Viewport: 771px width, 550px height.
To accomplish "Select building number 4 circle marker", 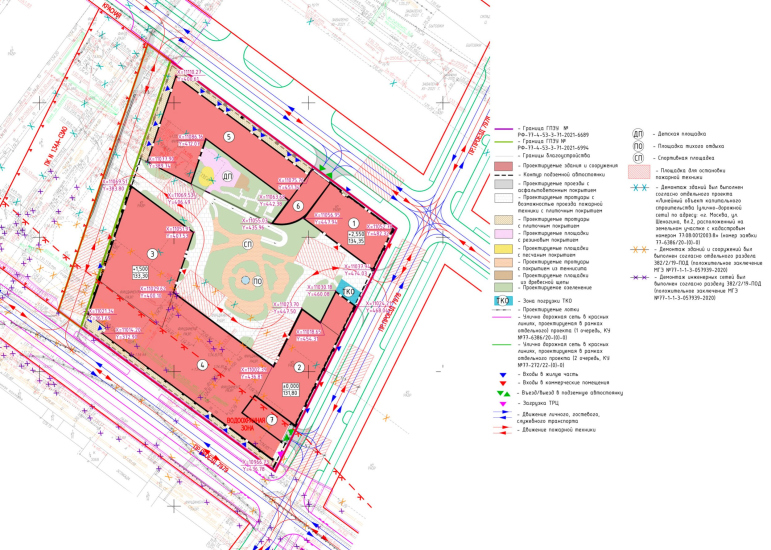I will 202,366.
